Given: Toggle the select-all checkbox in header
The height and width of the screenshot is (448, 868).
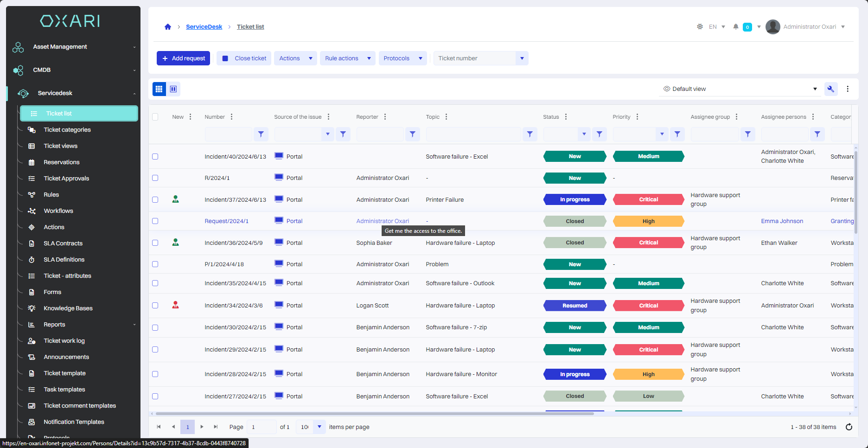Looking at the screenshot, I should (155, 117).
